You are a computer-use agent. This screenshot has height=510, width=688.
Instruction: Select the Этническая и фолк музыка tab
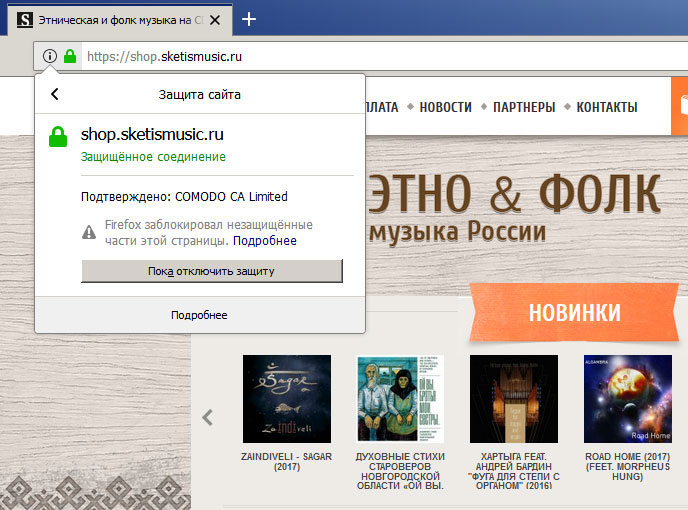118,20
